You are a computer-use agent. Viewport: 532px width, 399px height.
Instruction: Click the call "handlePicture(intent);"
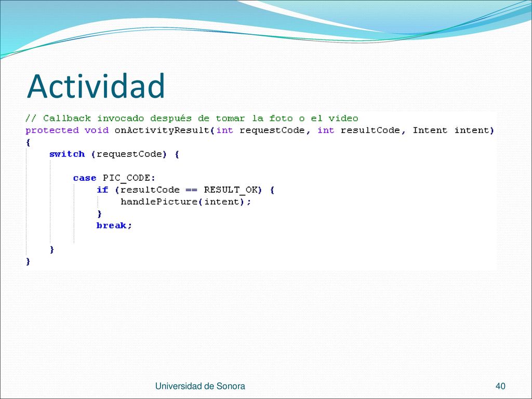tap(186, 202)
